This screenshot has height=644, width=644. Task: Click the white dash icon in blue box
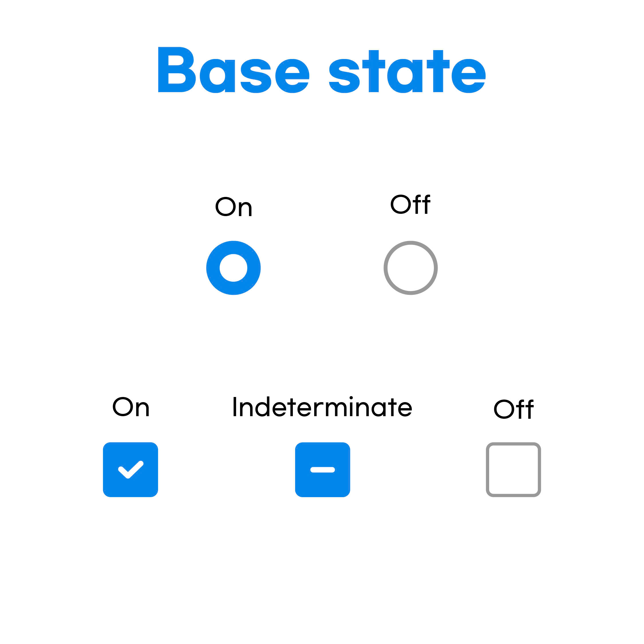tap(322, 470)
